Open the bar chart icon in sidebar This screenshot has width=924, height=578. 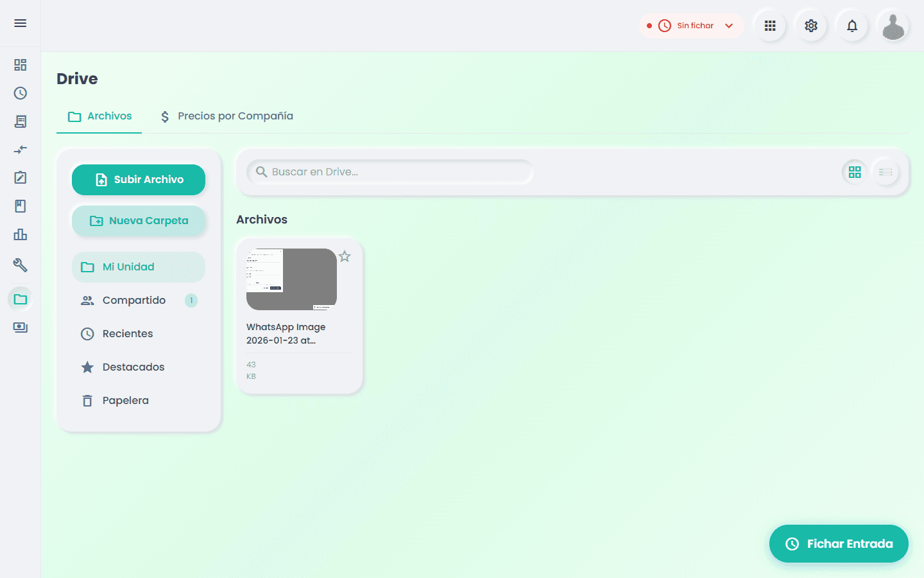21,234
